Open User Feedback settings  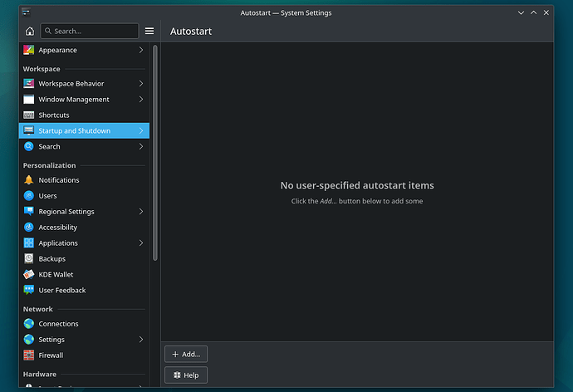(x=84, y=290)
